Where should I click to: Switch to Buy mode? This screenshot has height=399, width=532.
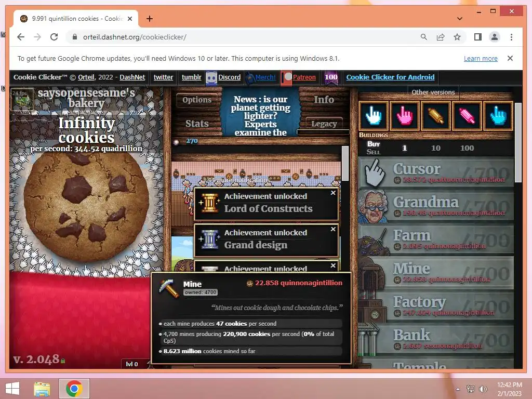(373, 144)
